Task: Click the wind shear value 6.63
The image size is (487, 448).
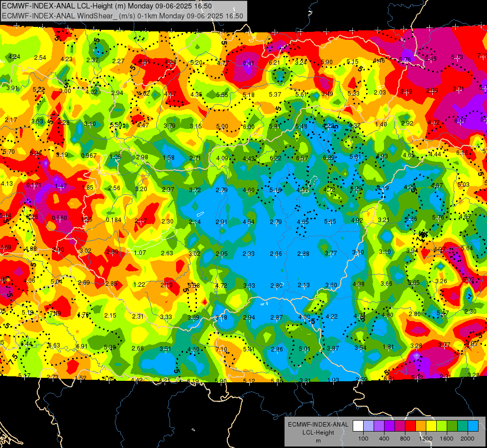Action: (x=54, y=345)
